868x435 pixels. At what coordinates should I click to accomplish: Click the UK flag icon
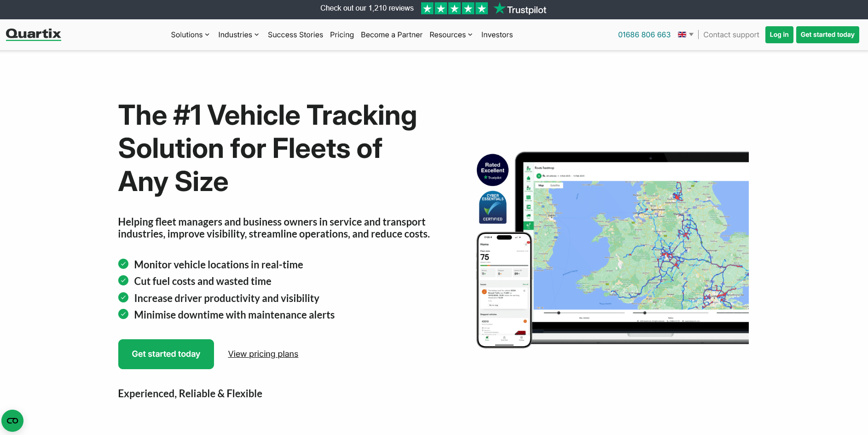click(x=682, y=35)
